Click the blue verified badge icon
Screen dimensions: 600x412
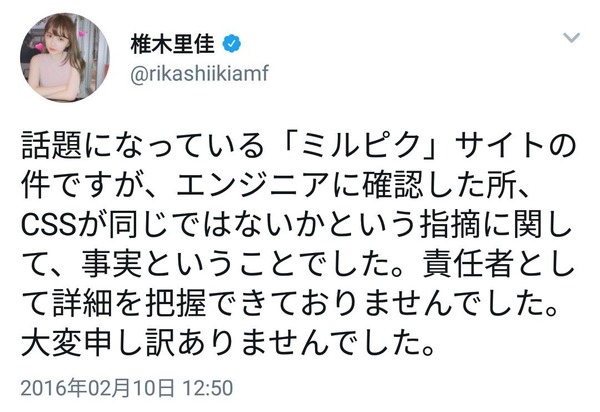point(232,44)
